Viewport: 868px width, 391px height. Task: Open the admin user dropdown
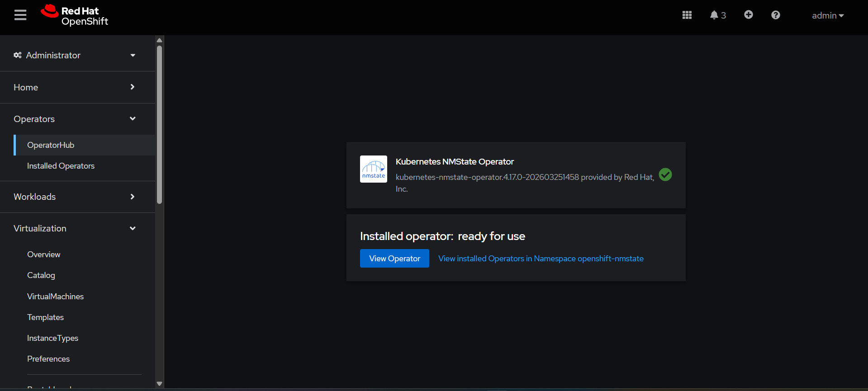pos(827,15)
